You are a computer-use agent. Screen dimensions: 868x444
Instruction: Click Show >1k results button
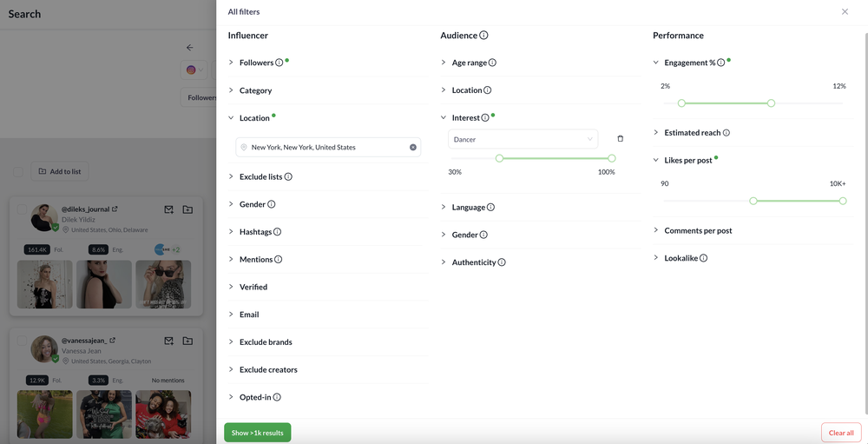coord(258,433)
